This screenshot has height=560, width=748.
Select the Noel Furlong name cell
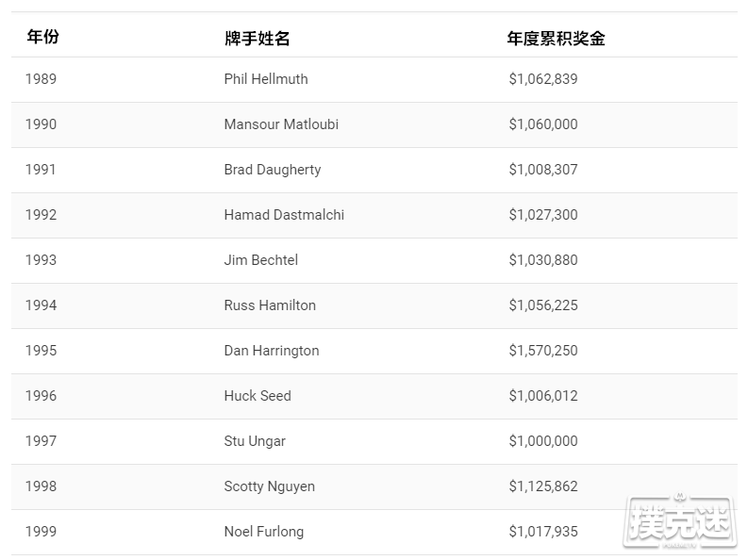pyautogui.click(x=264, y=532)
